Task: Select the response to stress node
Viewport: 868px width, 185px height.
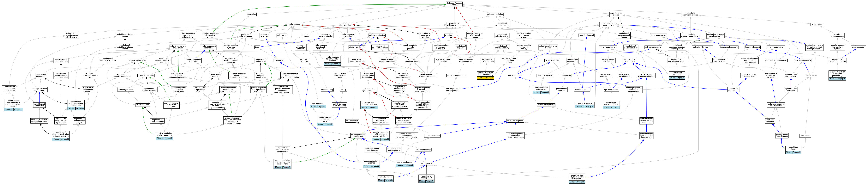Action: pos(306,35)
